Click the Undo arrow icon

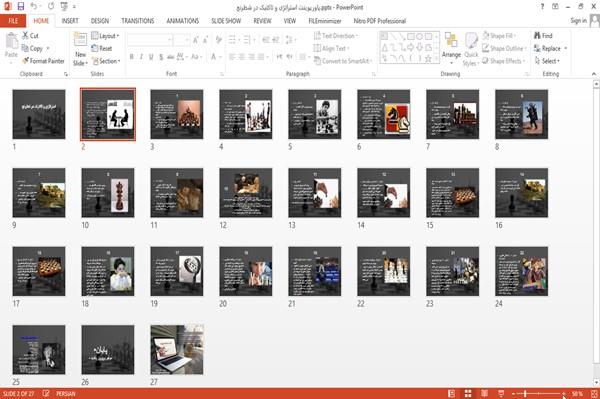tap(33, 7)
